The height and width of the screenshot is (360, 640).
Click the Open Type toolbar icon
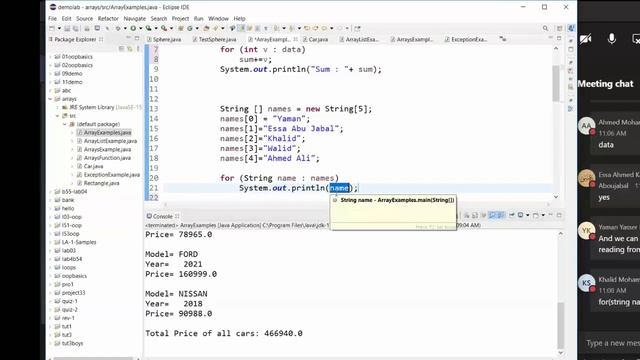(207, 29)
